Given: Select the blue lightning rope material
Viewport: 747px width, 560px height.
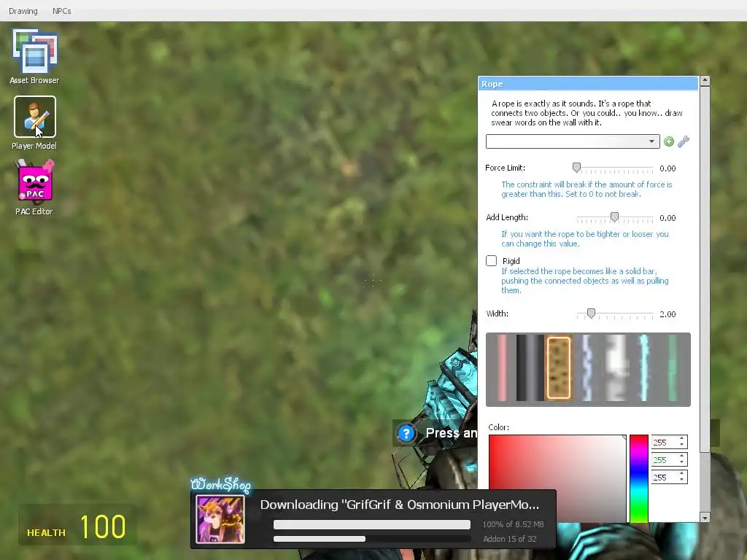Looking at the screenshot, I should [x=587, y=367].
